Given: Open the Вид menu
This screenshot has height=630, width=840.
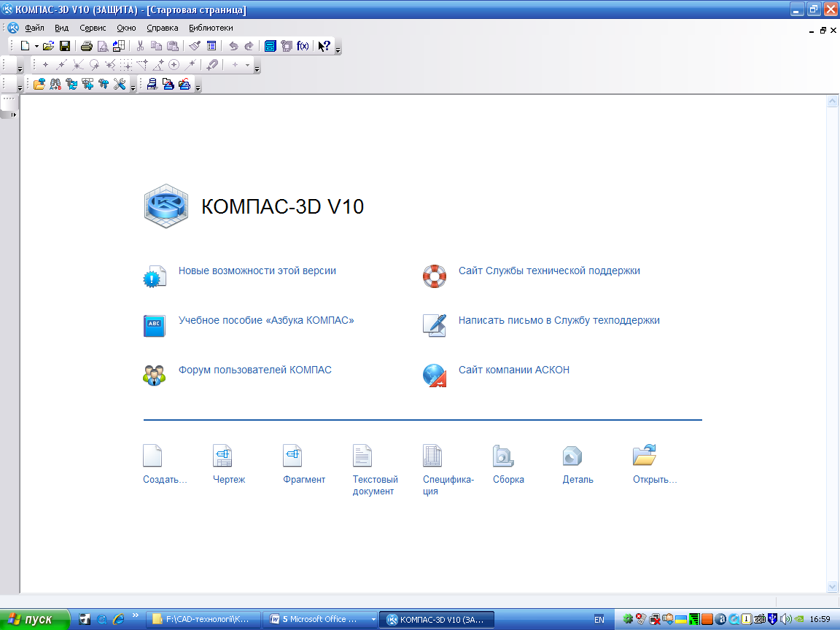Looking at the screenshot, I should (61, 28).
